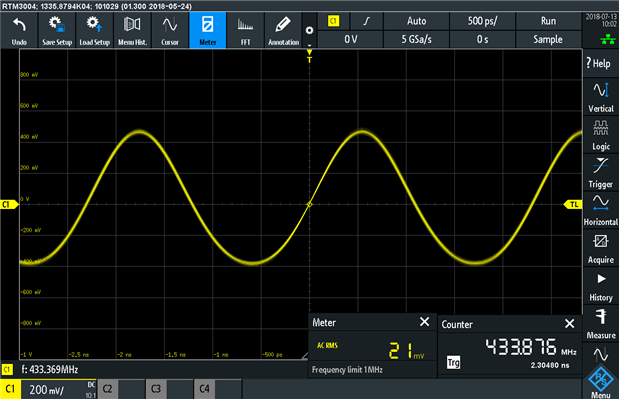
Task: Select the trigger level TL marker
Action: pyautogui.click(x=573, y=204)
